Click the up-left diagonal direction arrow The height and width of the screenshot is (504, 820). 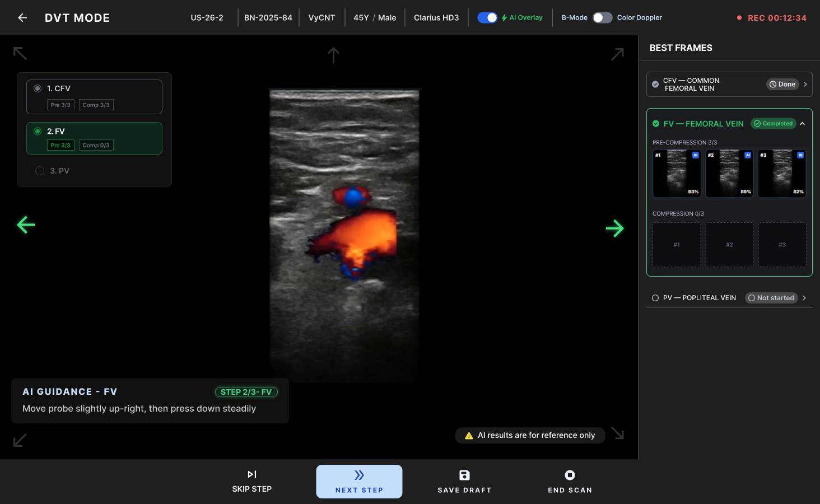click(x=20, y=53)
